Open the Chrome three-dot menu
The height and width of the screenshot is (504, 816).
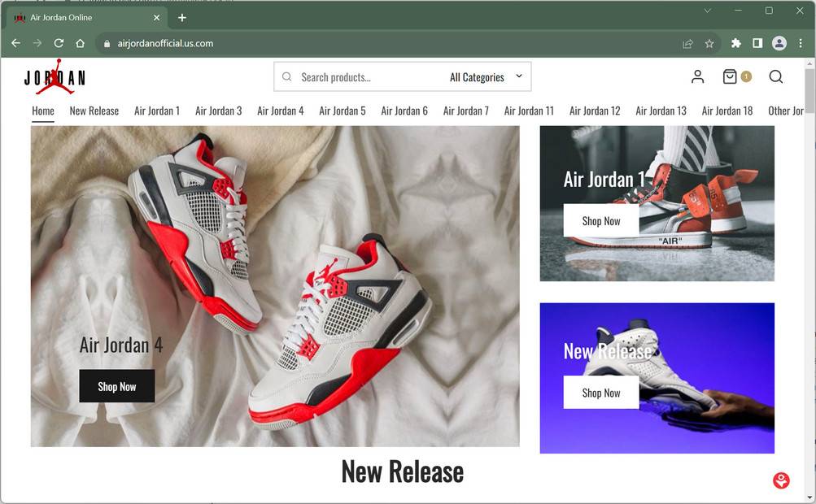(801, 43)
